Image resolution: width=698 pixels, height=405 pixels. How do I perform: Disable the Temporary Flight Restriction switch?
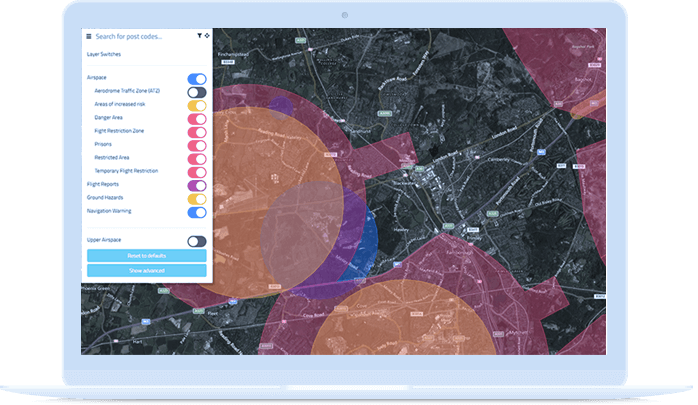pos(197,173)
